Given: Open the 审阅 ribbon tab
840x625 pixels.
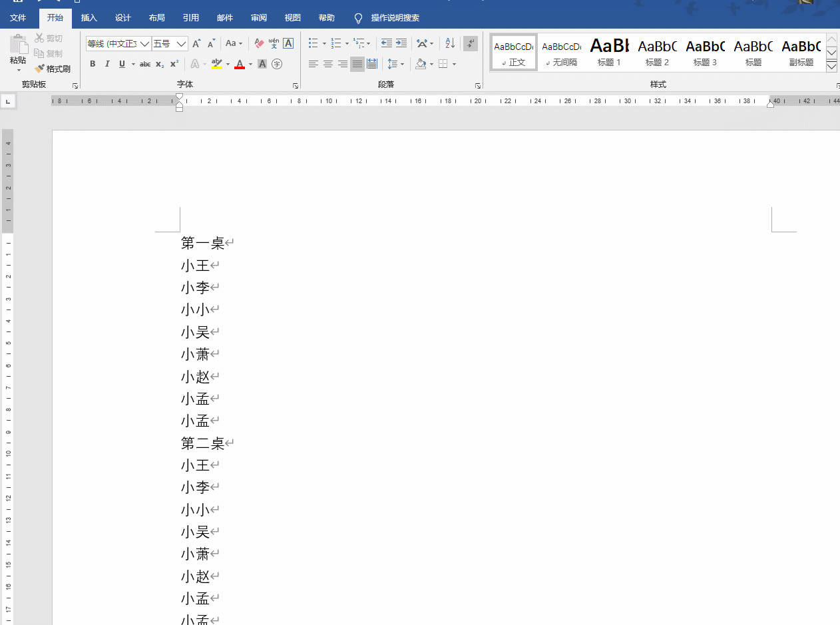Looking at the screenshot, I should (259, 18).
